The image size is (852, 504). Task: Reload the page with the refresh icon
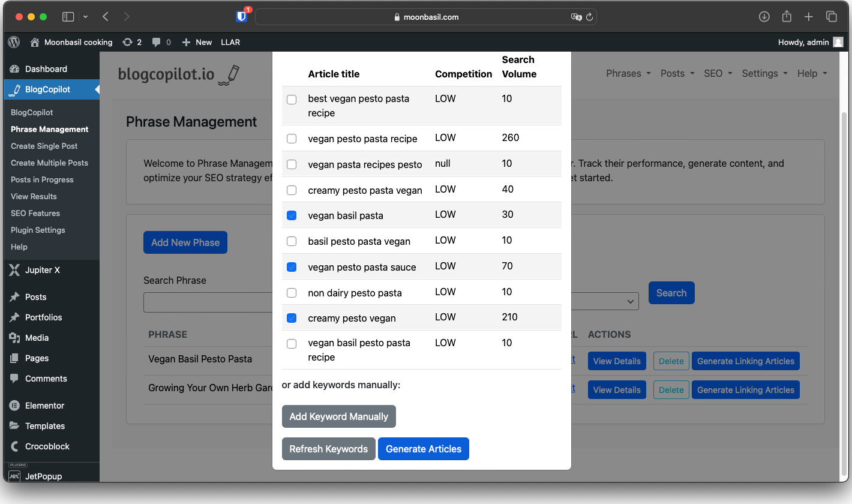[x=590, y=17]
